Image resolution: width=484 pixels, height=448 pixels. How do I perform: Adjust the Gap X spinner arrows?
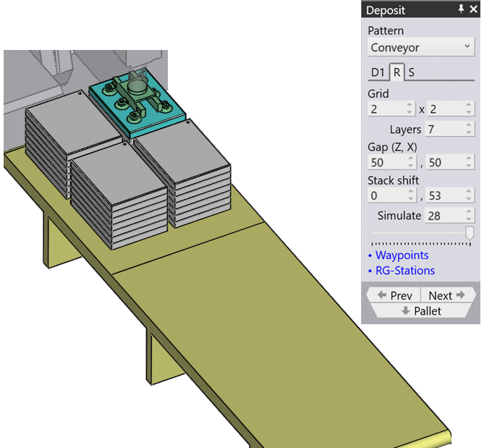click(470, 163)
